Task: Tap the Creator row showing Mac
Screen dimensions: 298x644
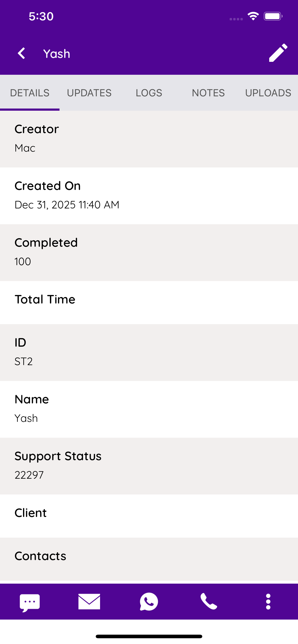Action: click(x=149, y=139)
